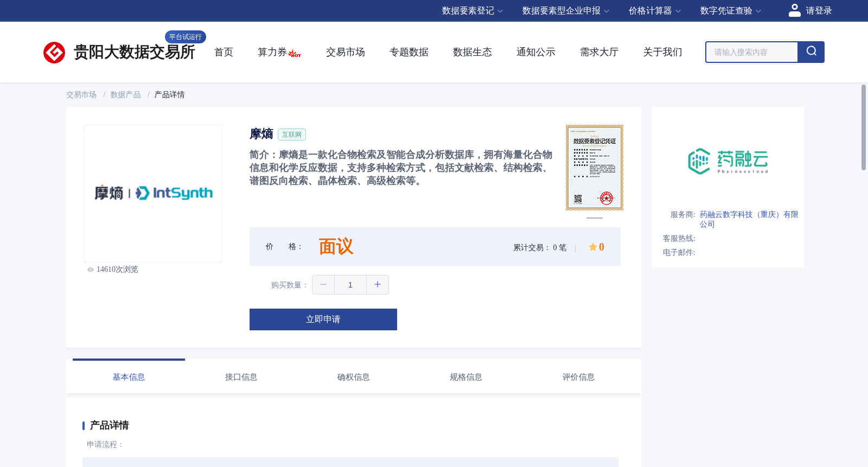This screenshot has height=467, width=868.
Task: Click the 面议 price text
Action: point(336,247)
